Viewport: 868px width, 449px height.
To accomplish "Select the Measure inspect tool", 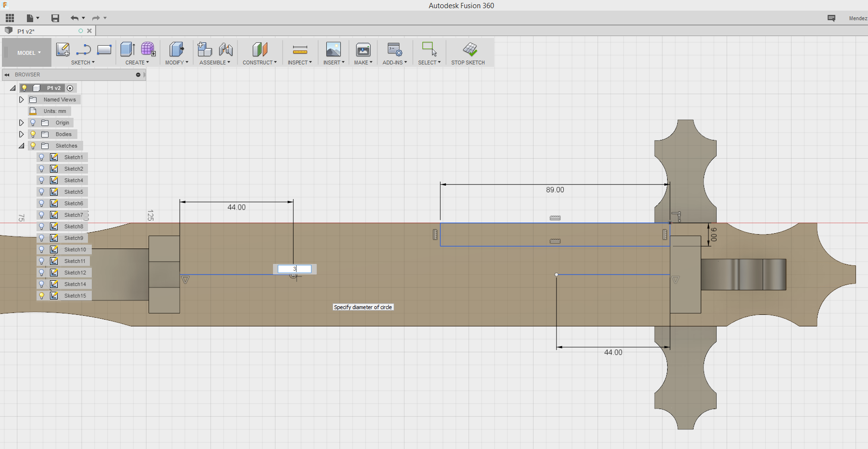I will [300, 49].
